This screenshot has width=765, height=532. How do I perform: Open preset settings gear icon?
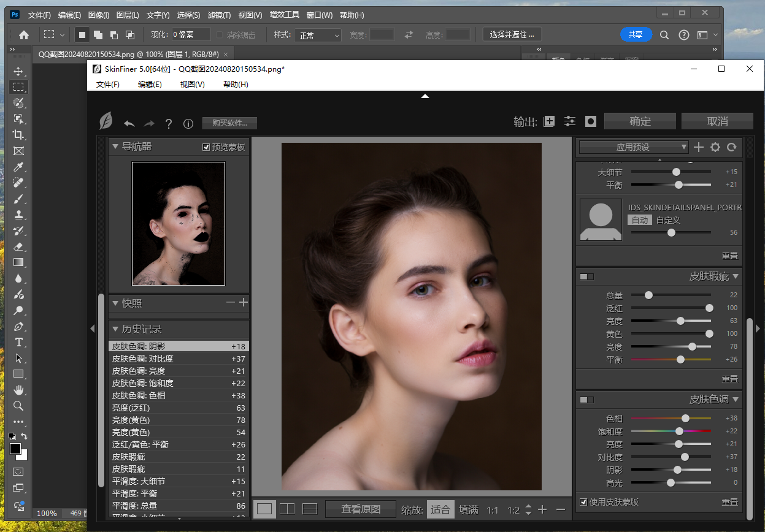click(x=715, y=147)
